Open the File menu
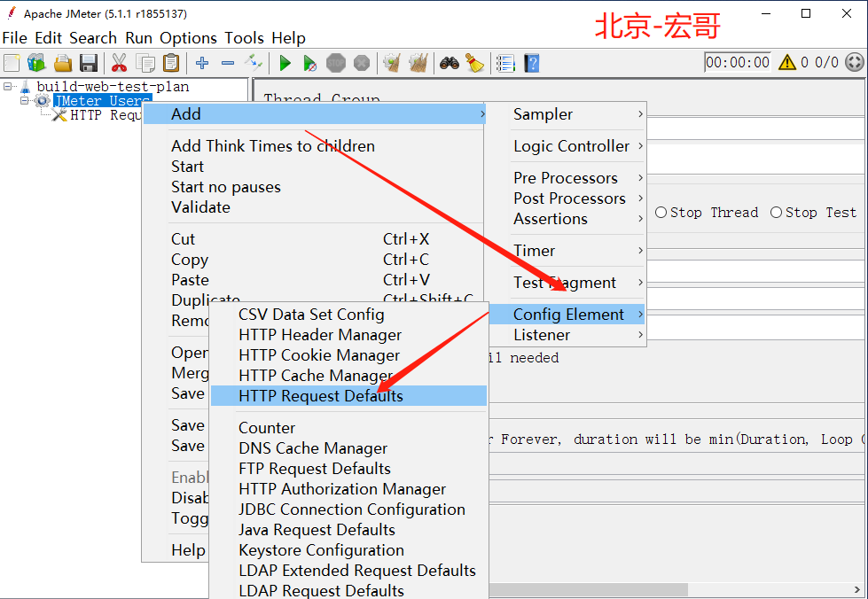 (x=14, y=38)
